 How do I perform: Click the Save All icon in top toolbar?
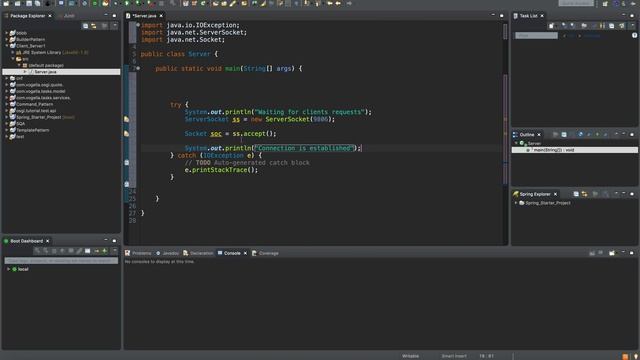38,3
